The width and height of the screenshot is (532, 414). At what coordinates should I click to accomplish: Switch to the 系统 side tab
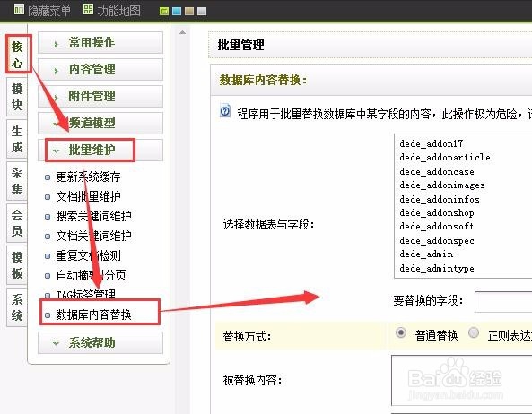coord(17,307)
